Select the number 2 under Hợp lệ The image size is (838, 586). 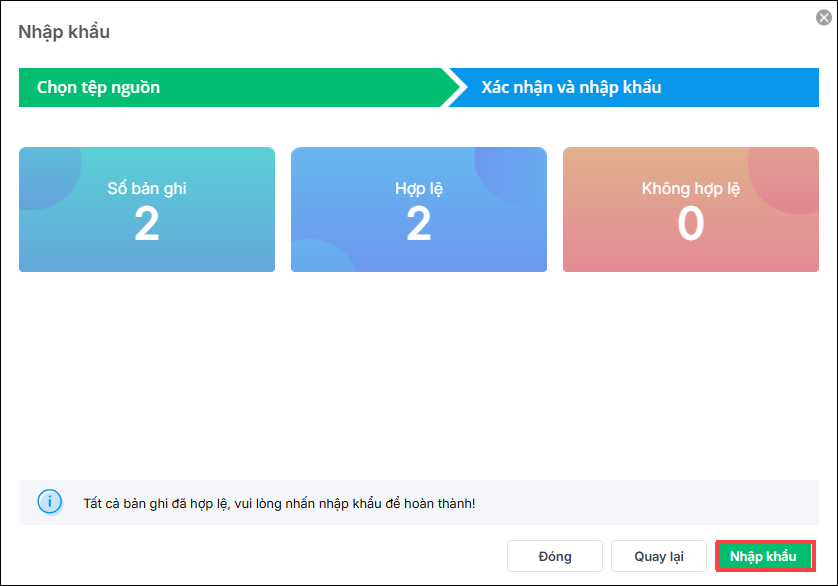tap(418, 225)
